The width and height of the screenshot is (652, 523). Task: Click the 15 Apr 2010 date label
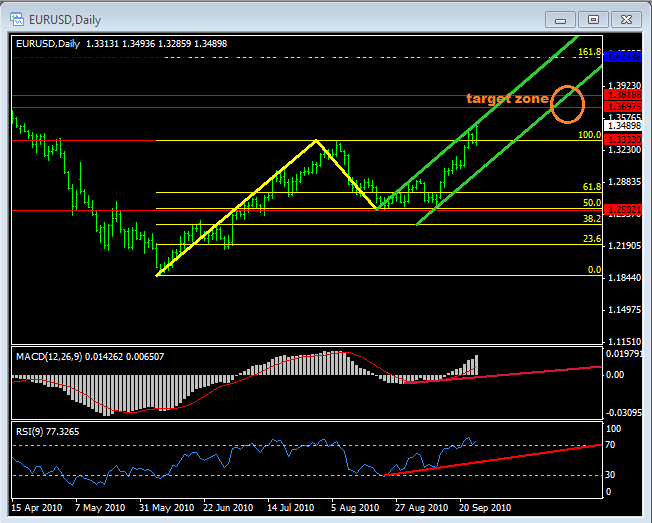click(37, 508)
